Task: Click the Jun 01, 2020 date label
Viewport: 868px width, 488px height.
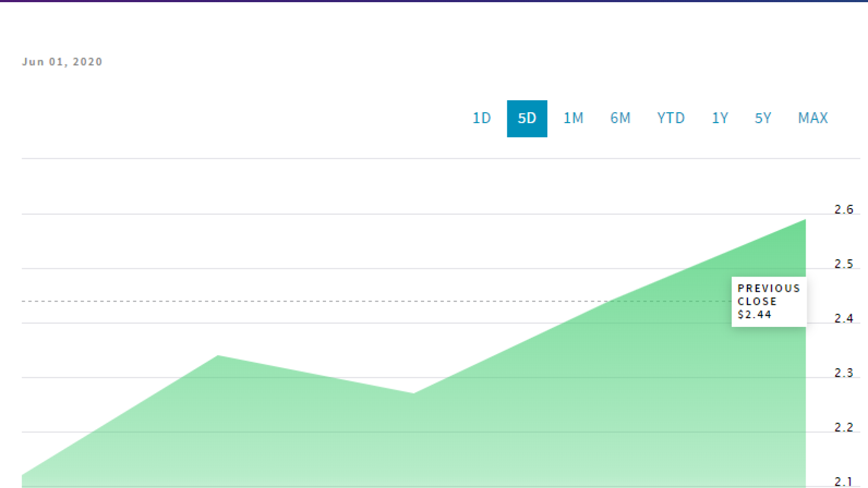Action: pos(62,62)
